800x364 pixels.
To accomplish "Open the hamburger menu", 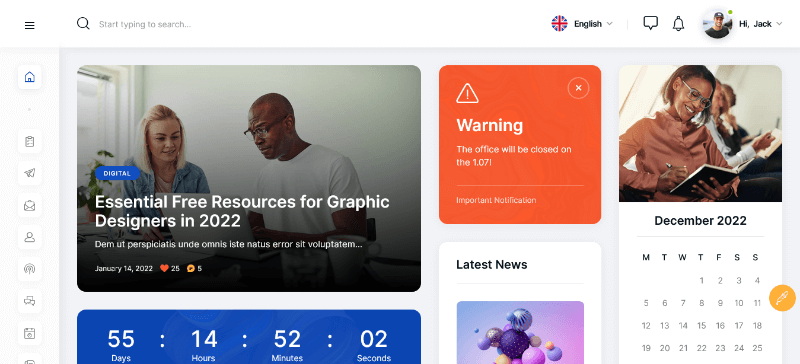I will pos(30,26).
